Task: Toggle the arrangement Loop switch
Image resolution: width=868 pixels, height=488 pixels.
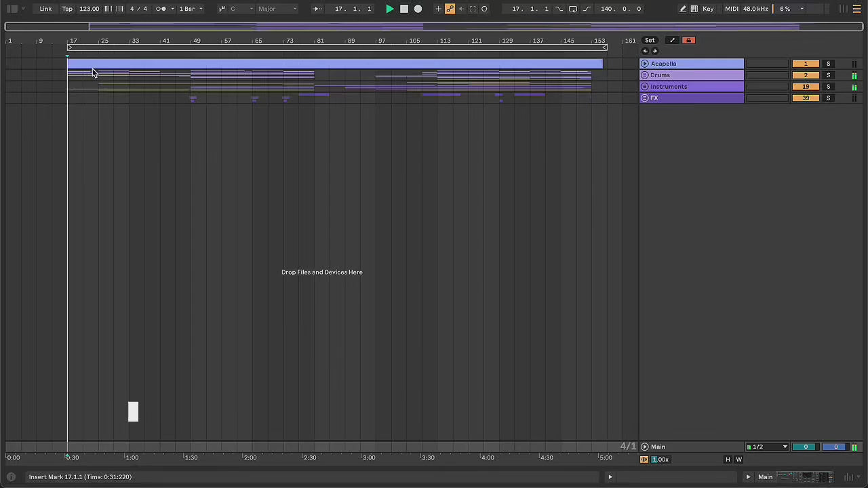Action: 573,9
